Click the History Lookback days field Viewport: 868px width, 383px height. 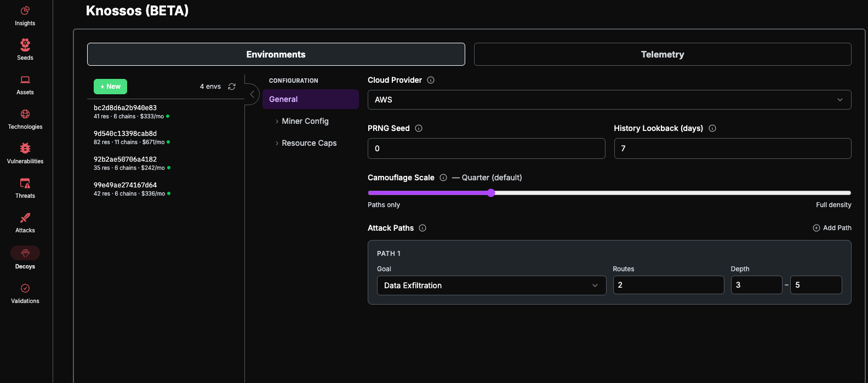click(x=733, y=148)
